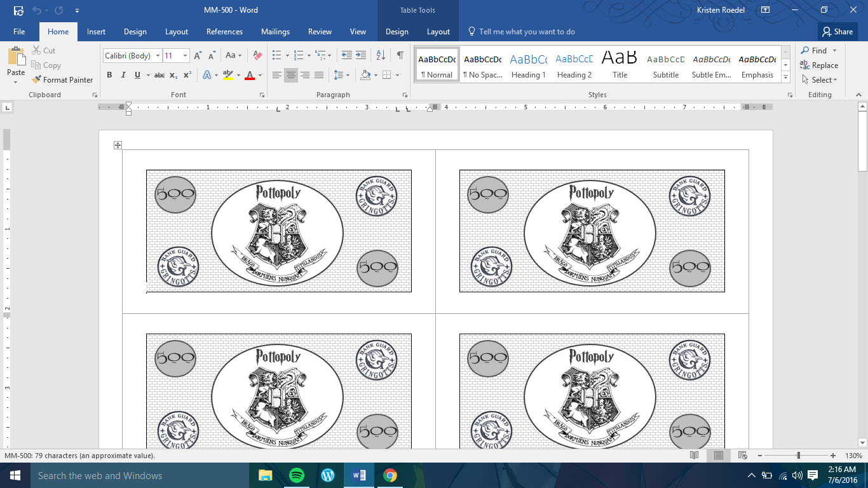
Task: Open the Find dropdown arrow
Action: point(834,51)
